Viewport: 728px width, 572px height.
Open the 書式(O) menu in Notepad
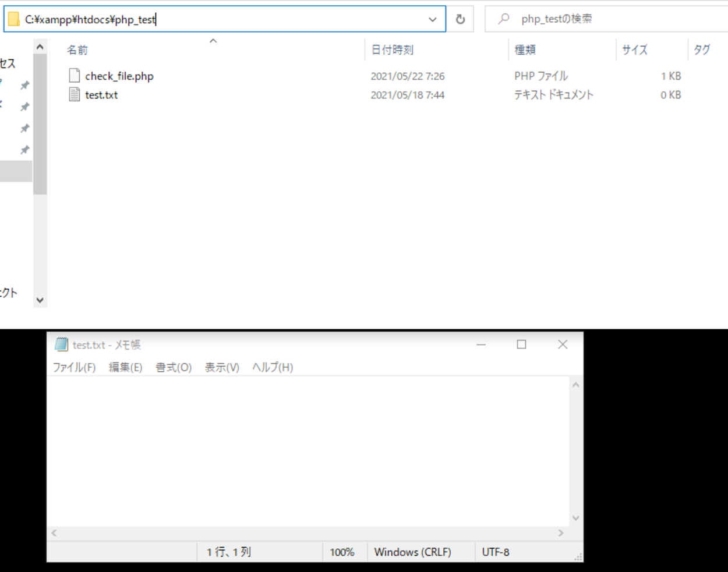pos(174,367)
